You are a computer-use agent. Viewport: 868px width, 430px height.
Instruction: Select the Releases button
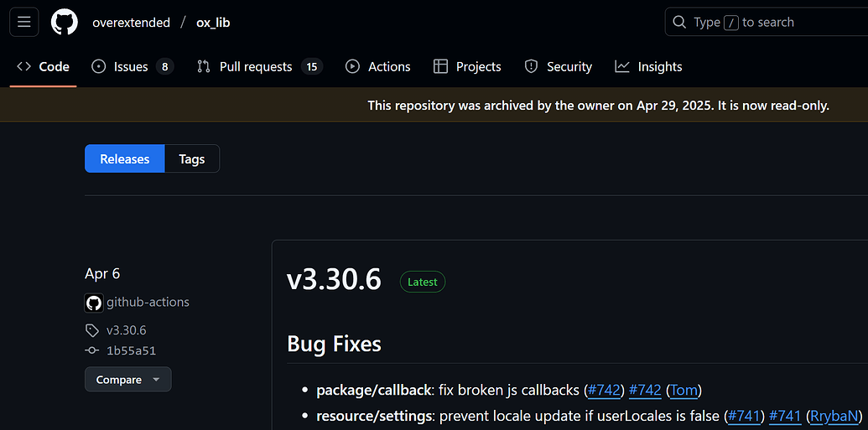pyautogui.click(x=125, y=158)
